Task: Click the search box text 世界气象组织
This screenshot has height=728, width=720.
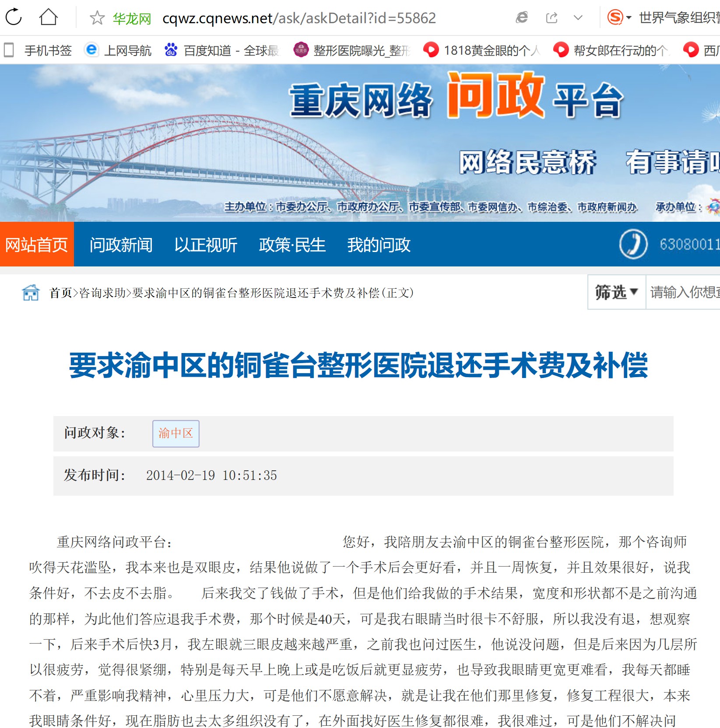Action: (679, 18)
